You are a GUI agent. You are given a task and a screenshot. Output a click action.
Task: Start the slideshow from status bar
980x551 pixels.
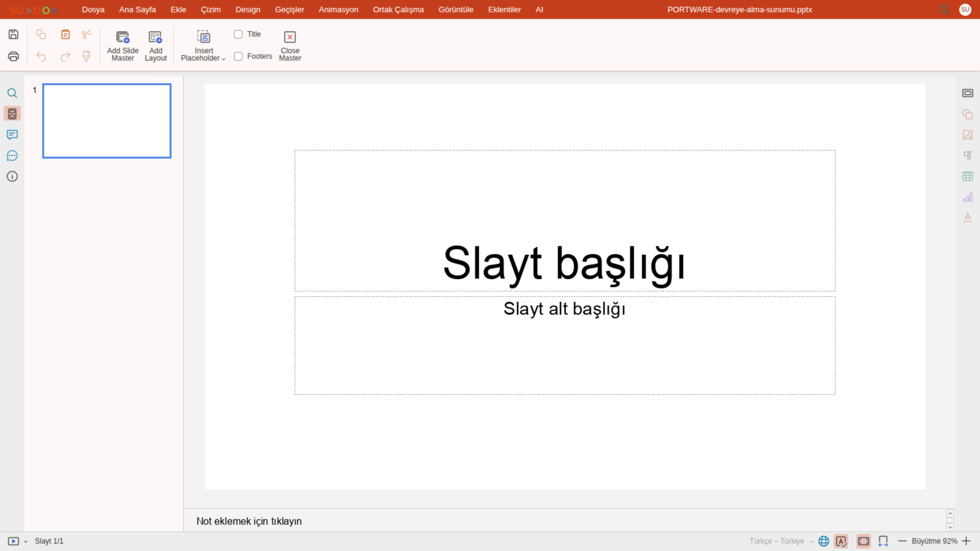point(13,541)
